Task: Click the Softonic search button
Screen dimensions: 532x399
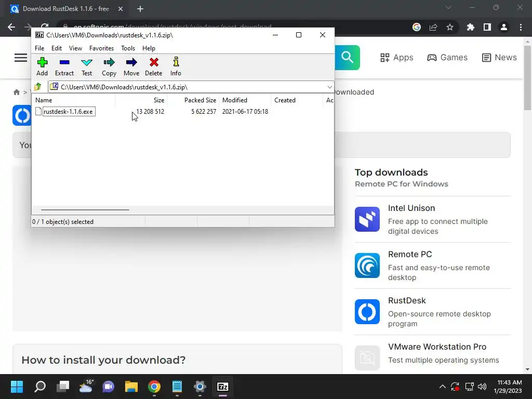Action: tap(347, 57)
